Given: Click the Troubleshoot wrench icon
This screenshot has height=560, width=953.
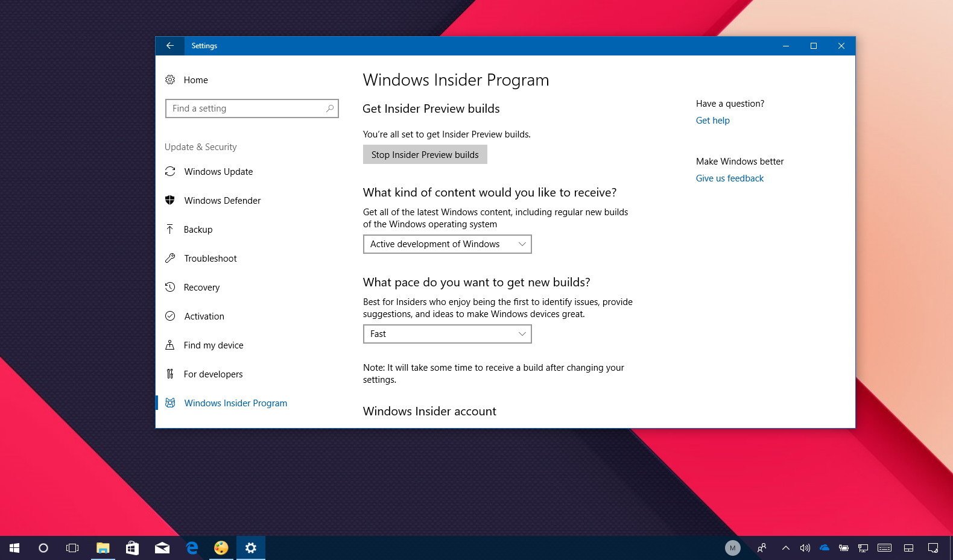Looking at the screenshot, I should coord(170,258).
